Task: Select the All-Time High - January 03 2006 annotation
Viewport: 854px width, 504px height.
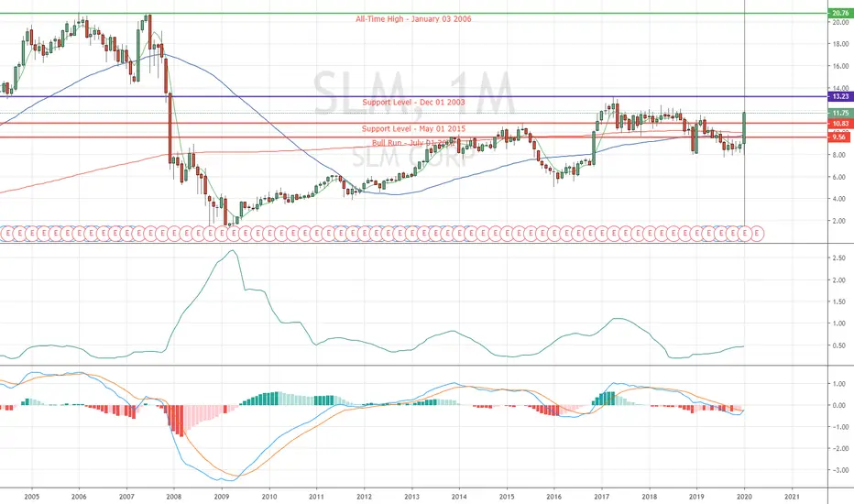Action: tap(413, 19)
